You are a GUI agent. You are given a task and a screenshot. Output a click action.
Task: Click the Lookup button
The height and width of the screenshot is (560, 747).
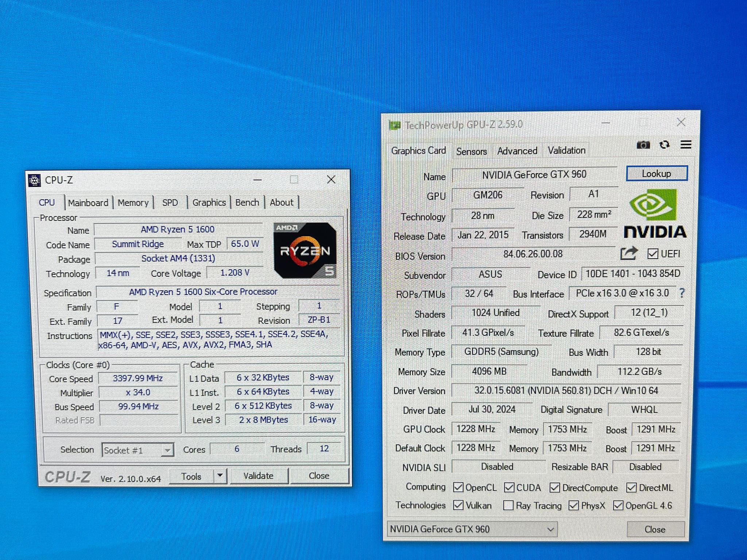(656, 173)
